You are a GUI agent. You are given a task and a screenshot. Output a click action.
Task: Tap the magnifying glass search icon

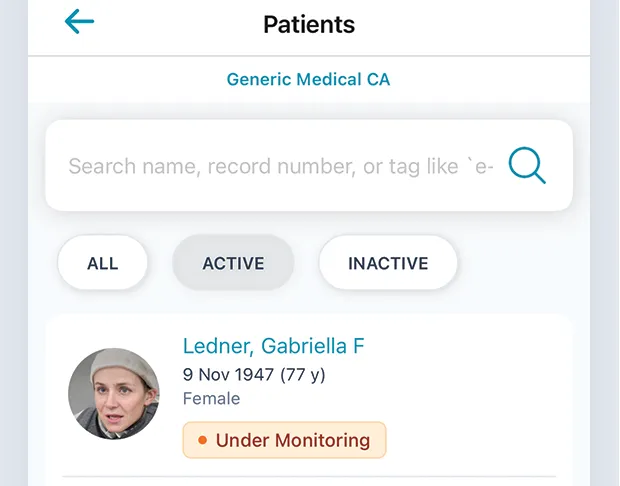click(x=527, y=166)
